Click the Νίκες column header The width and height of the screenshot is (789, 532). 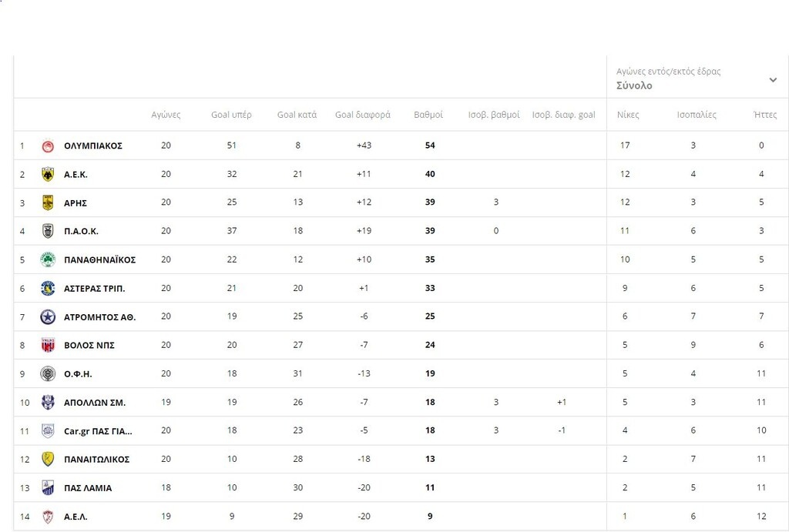click(x=628, y=115)
